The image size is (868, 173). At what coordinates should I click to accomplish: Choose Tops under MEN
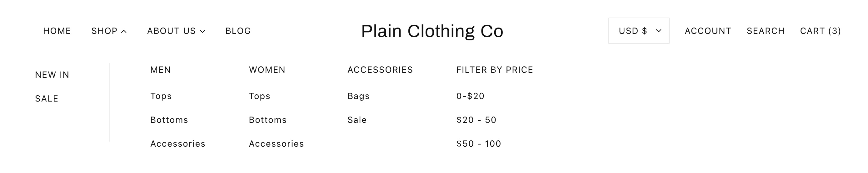161,96
